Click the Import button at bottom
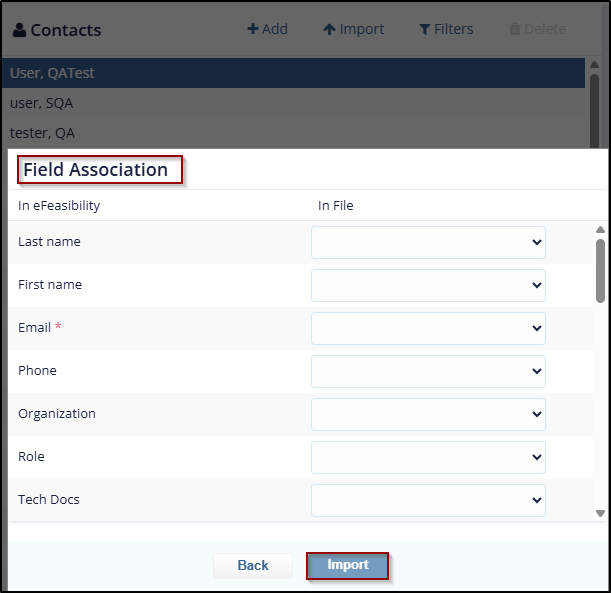Viewport: 611px width, 593px height. pyautogui.click(x=348, y=565)
